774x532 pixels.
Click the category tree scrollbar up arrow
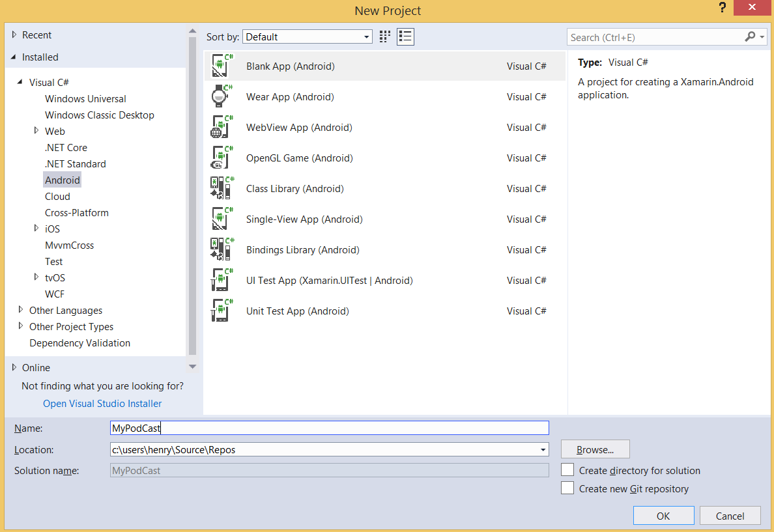[192, 31]
